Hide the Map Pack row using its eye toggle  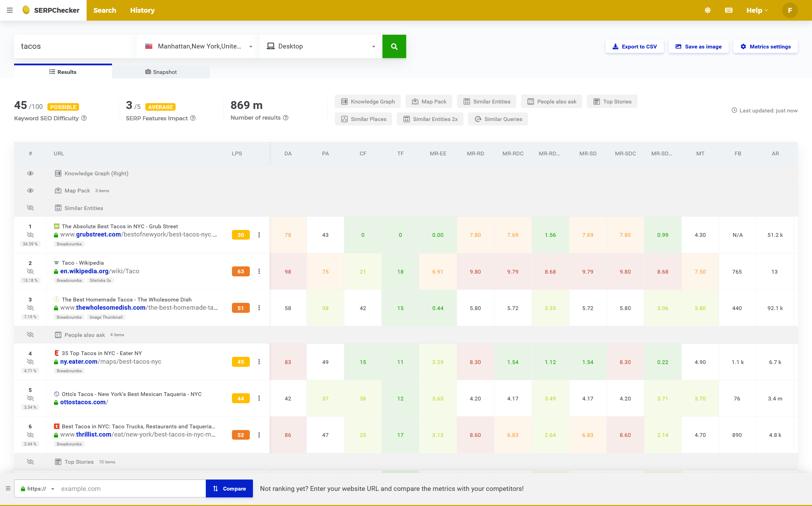[x=30, y=190]
